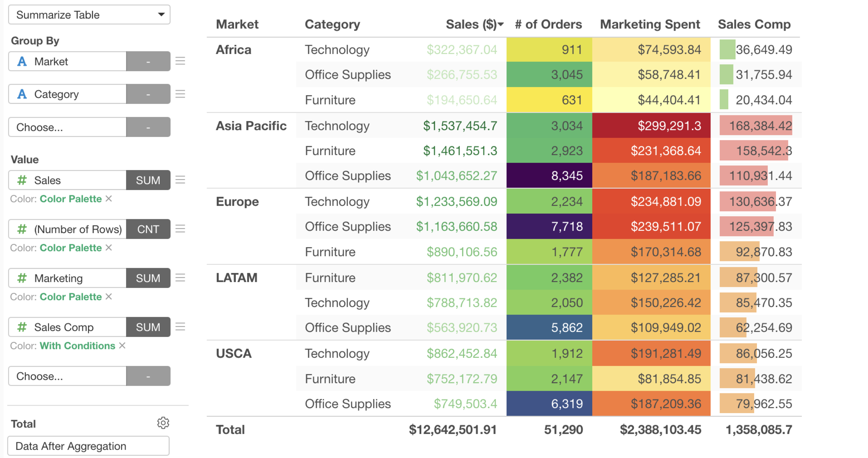Image resolution: width=868 pixels, height=458 pixels.
Task: Click the empty Choose field under Group By
Action: 67,127
